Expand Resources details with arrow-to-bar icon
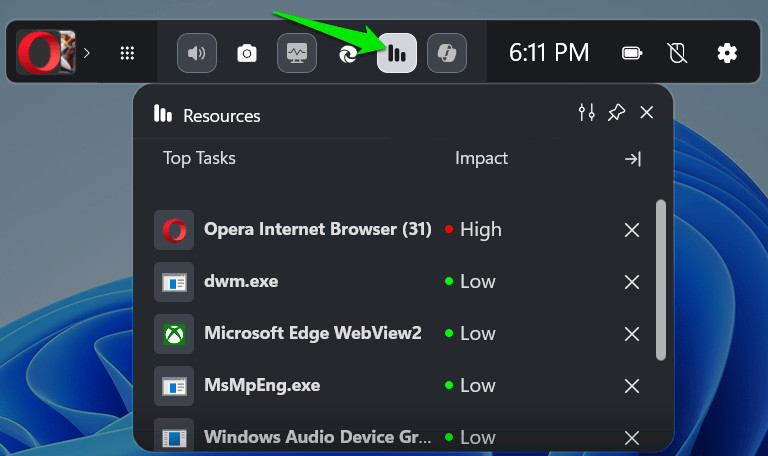The image size is (768, 456). pos(633,159)
